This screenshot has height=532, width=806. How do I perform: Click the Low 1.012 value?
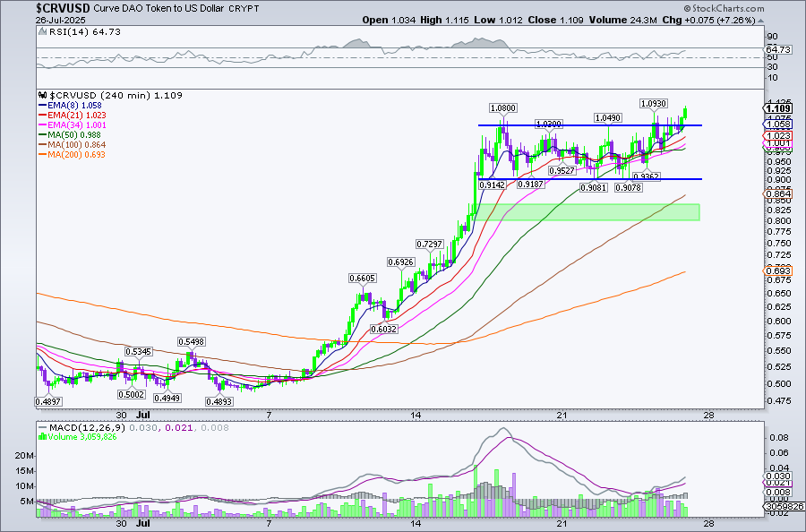click(x=498, y=20)
